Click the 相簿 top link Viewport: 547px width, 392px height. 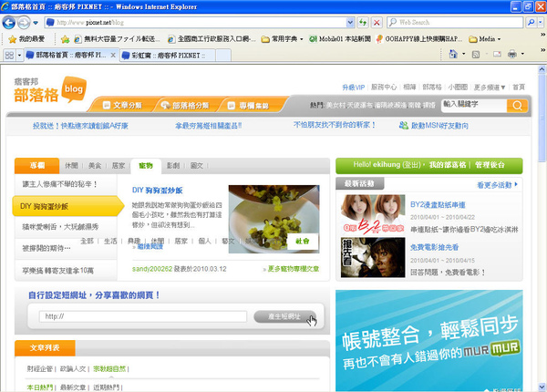click(409, 88)
